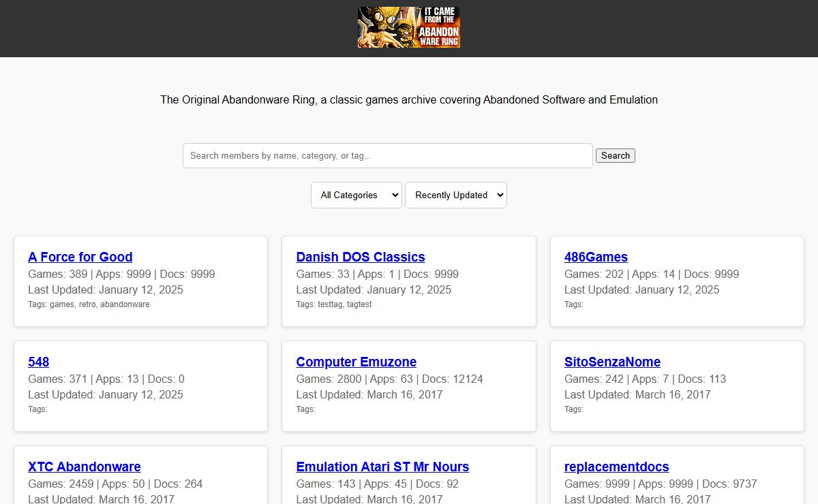Click the testtag, tagtest tags line
Viewport: 818px width, 504px height.
click(x=334, y=304)
